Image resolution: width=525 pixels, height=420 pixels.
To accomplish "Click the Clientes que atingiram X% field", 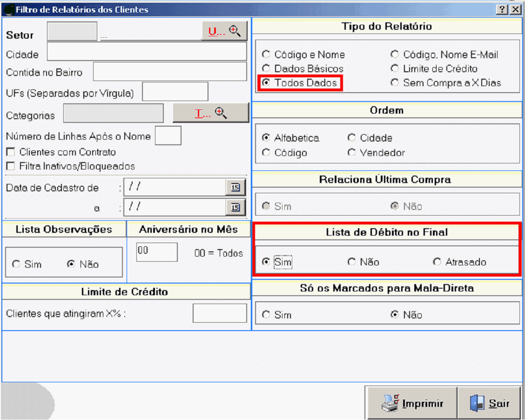I will click(220, 313).
